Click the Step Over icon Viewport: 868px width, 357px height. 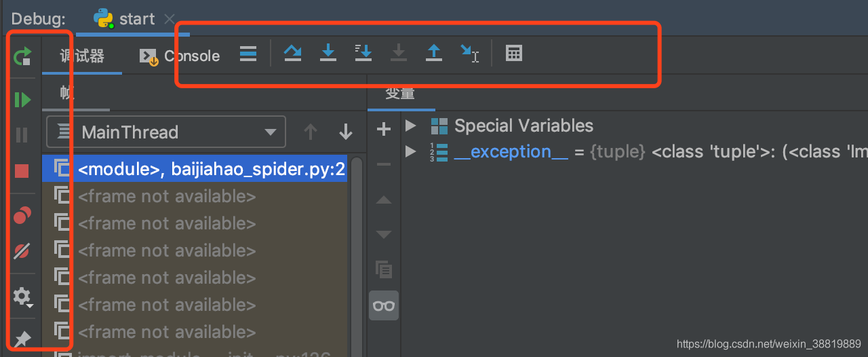[x=293, y=54]
